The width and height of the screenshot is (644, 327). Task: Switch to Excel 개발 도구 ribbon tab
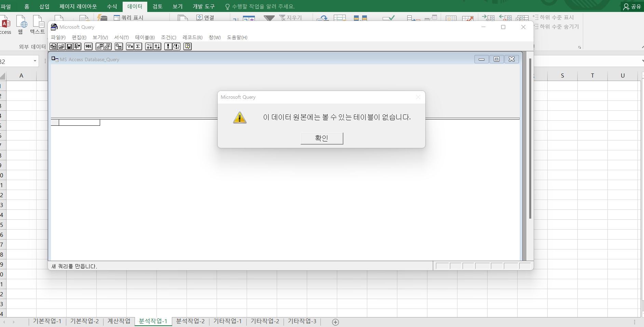pos(204,6)
